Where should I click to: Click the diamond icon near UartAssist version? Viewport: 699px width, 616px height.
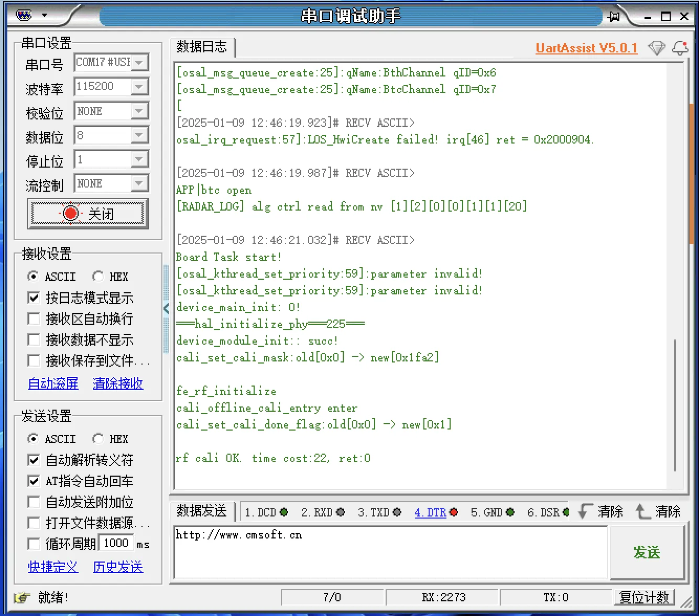point(657,48)
